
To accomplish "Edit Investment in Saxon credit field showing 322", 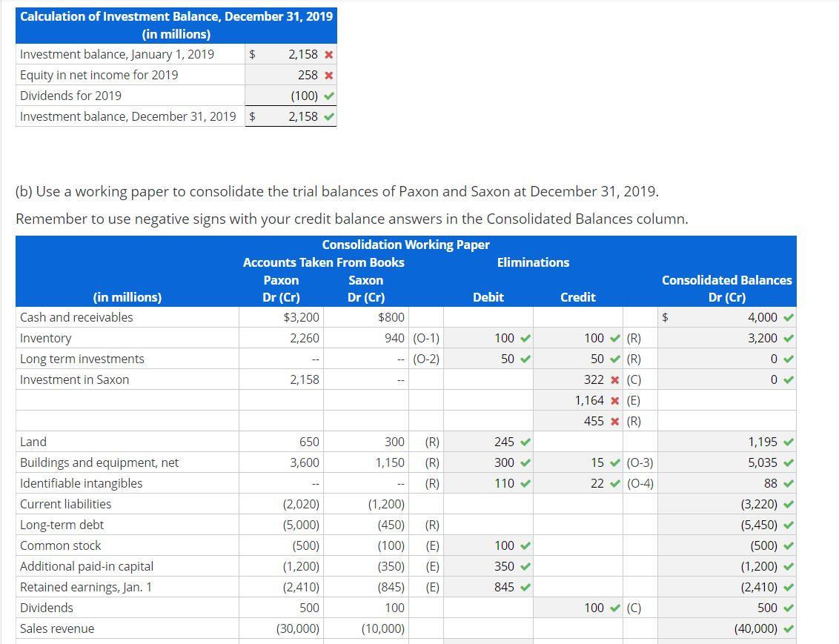I will click(578, 379).
